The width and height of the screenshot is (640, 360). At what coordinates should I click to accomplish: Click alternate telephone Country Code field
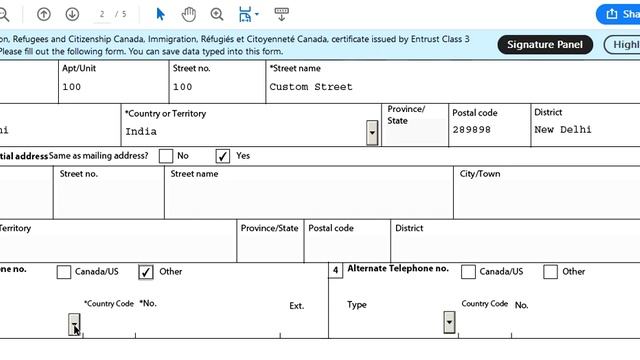pyautogui.click(x=484, y=324)
